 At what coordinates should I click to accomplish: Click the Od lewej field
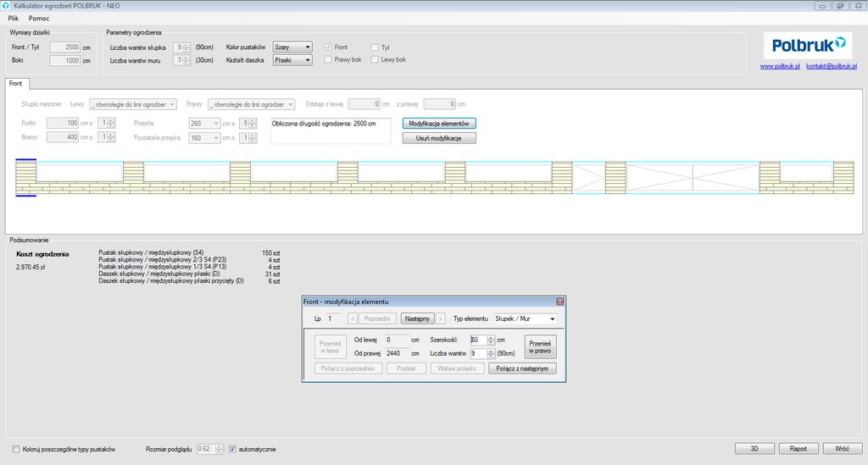click(x=397, y=340)
